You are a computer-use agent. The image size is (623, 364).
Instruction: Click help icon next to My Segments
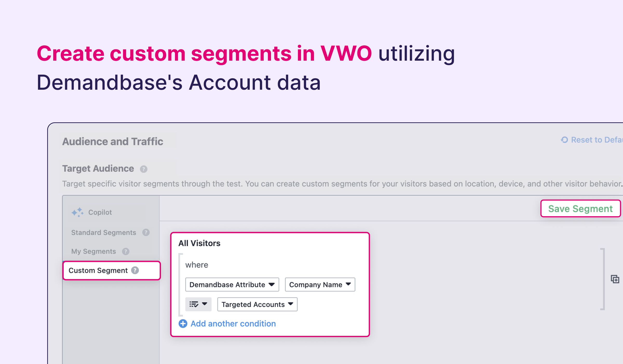tap(126, 251)
